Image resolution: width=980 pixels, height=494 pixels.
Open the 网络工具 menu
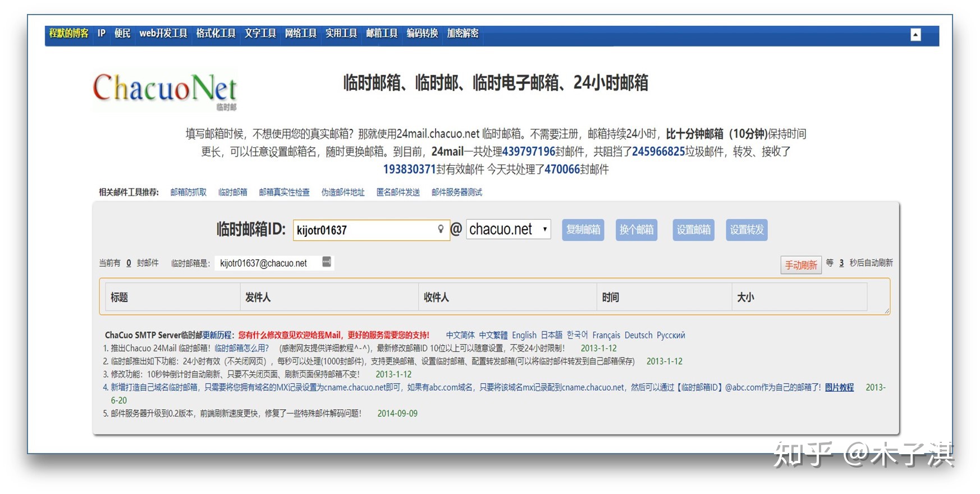301,33
